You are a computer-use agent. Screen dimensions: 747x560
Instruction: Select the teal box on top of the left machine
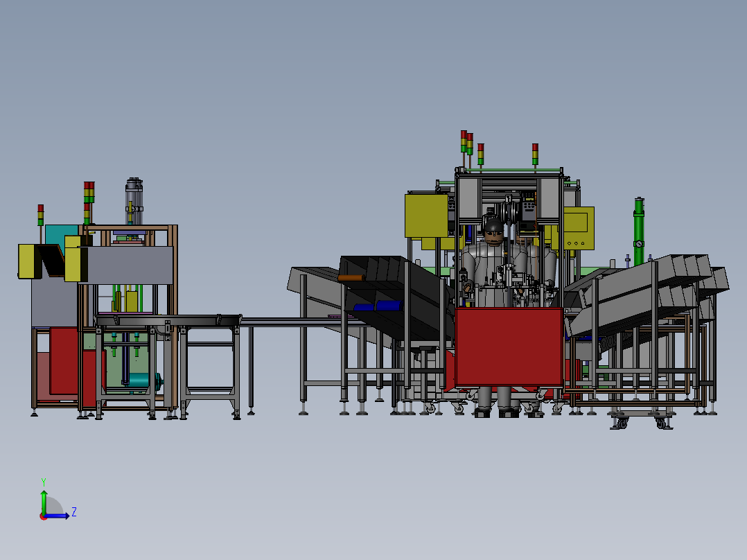(62, 234)
